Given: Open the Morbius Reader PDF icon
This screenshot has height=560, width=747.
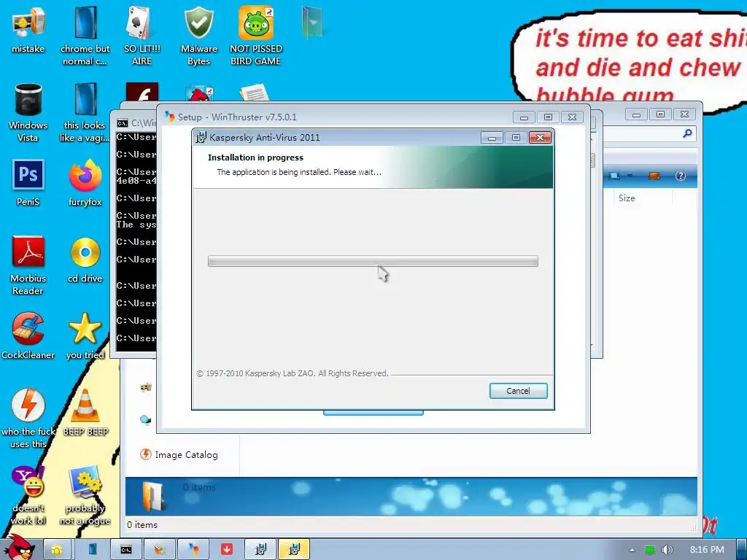Looking at the screenshot, I should [28, 265].
